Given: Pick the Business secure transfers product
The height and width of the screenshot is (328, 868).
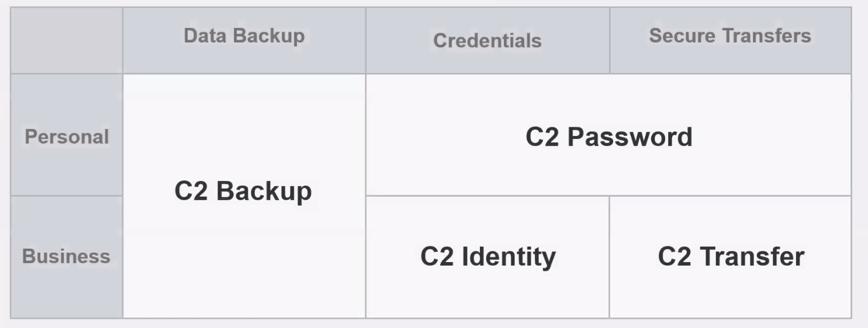Looking at the screenshot, I should click(x=731, y=257).
